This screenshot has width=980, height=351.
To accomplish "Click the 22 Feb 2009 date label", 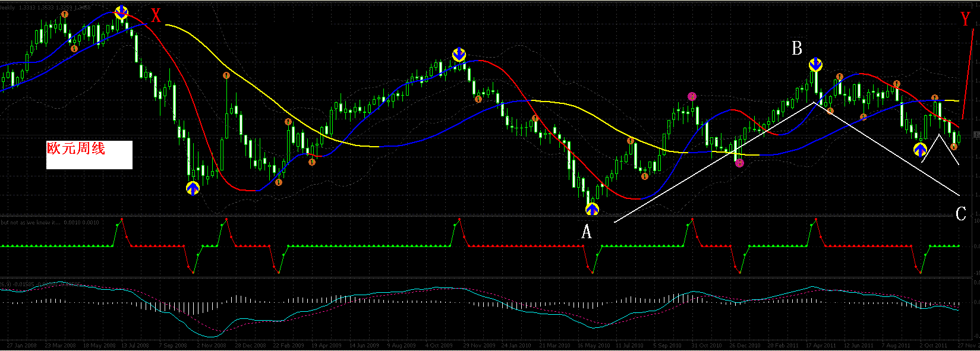I will pos(288,345).
